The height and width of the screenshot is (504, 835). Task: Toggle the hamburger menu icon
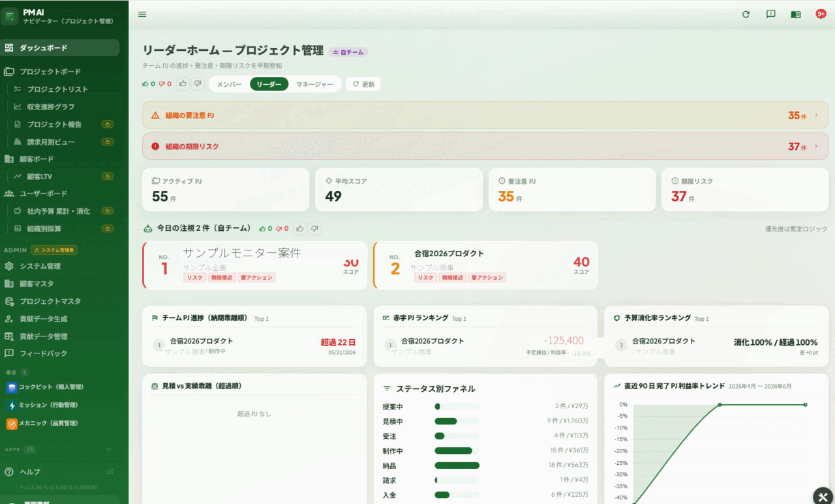[142, 14]
